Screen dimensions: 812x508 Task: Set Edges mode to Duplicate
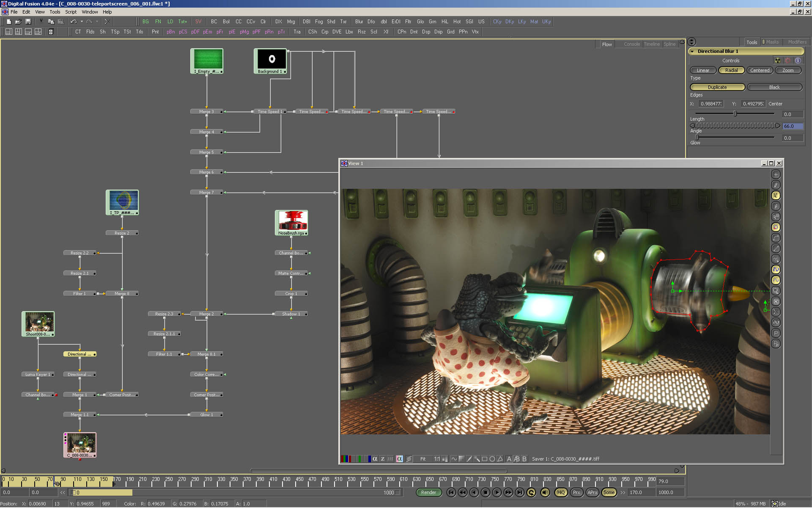click(717, 87)
